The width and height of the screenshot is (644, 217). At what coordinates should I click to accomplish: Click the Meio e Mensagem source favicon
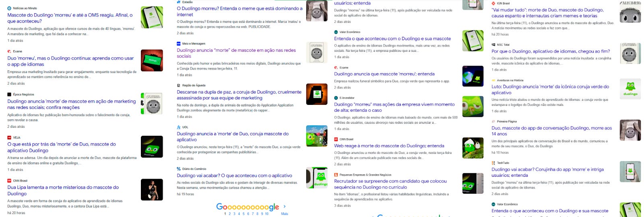pyautogui.click(x=179, y=43)
